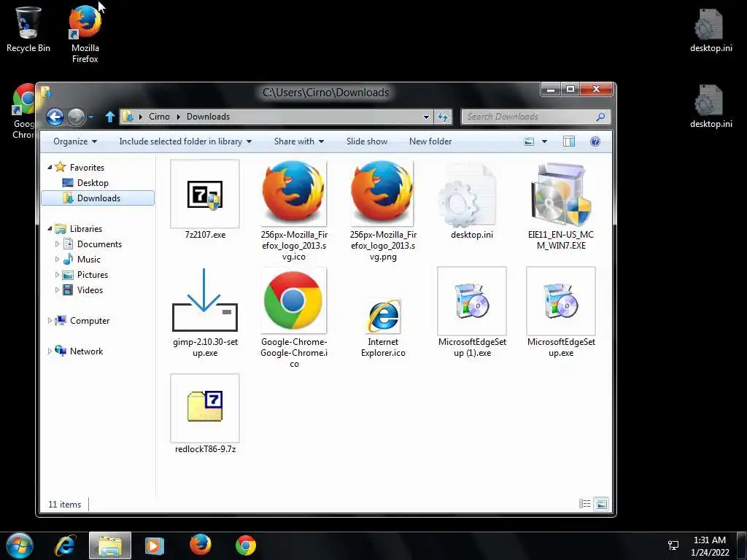
Task: Select Computer in the navigation pane
Action: click(82, 321)
